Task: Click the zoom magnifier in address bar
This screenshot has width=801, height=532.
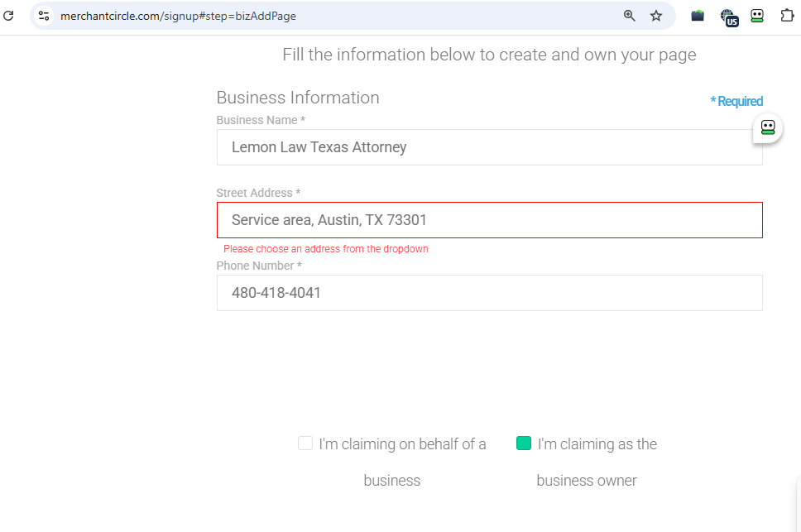Action: (629, 16)
